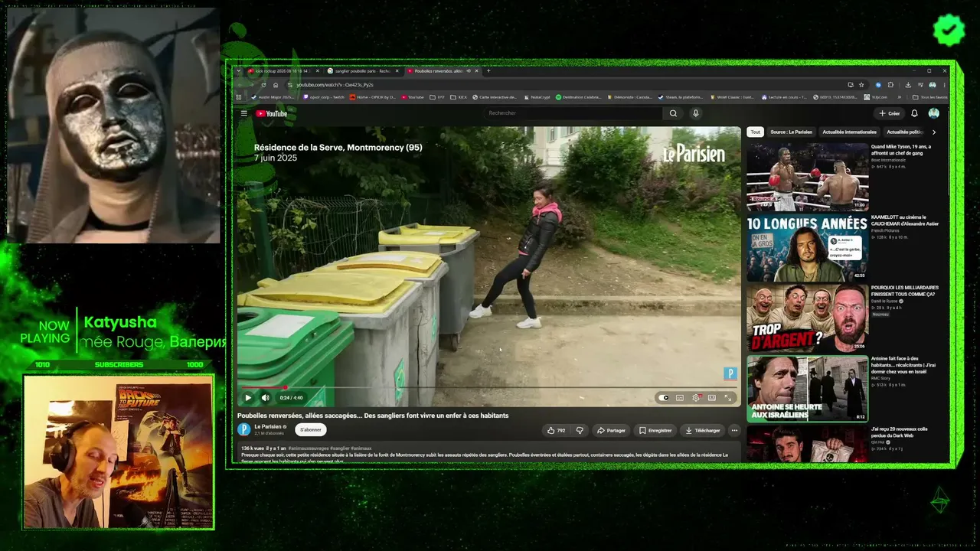980x551 pixels.
Task: Click the Partager share button
Action: 611,430
